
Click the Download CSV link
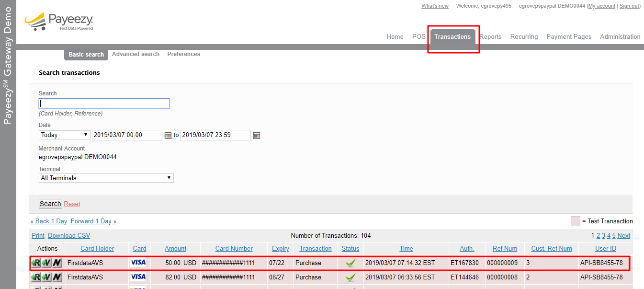tap(69, 235)
